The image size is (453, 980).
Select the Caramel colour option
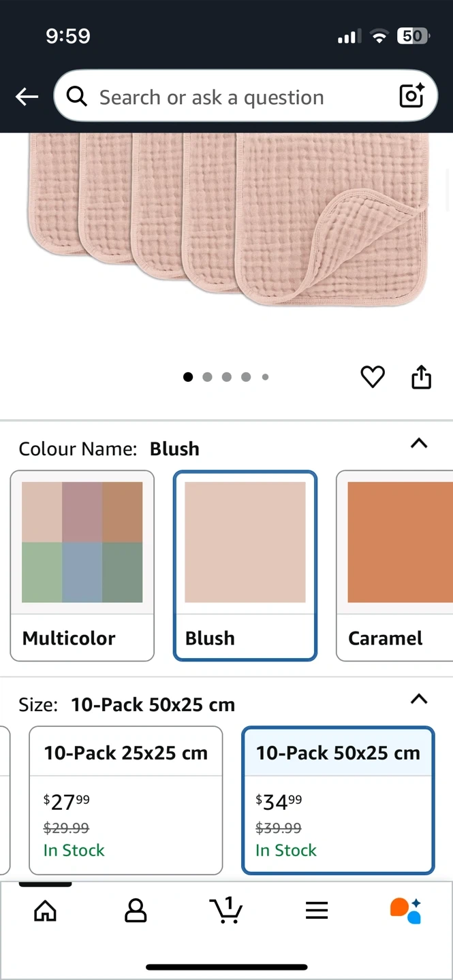coord(394,566)
